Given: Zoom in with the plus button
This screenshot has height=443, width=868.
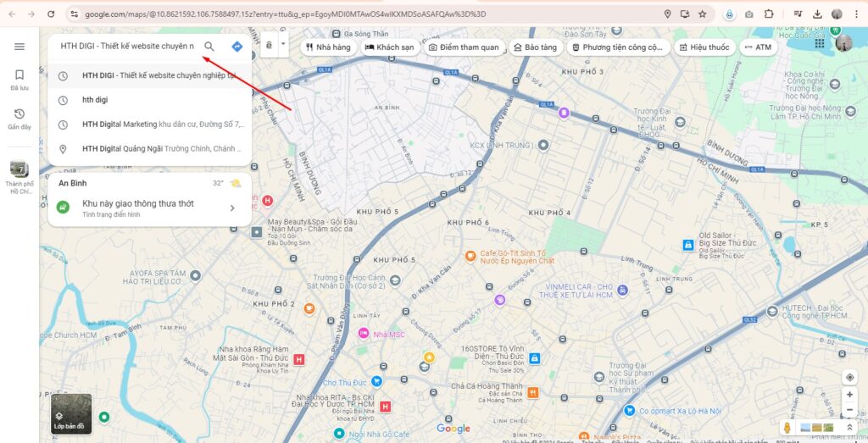Looking at the screenshot, I should click(x=849, y=395).
